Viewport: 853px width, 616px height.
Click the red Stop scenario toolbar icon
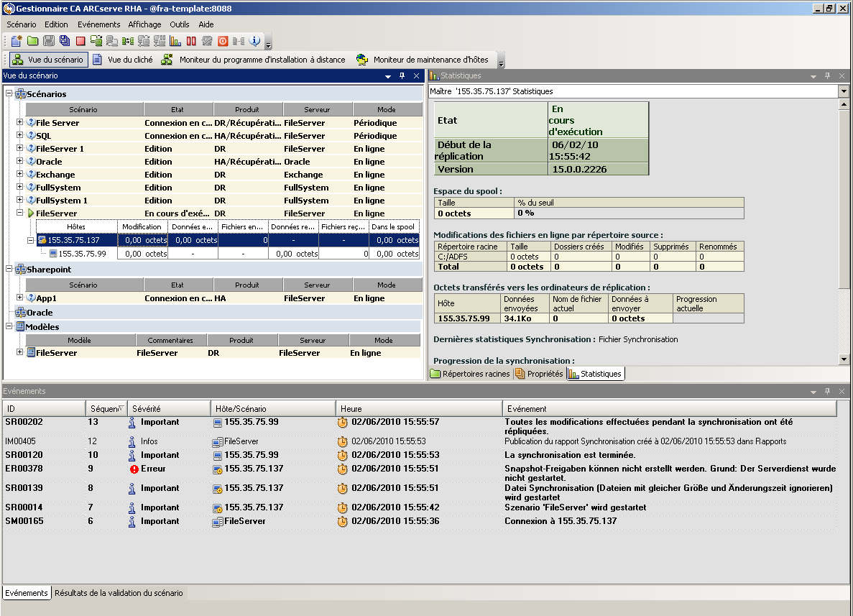click(x=80, y=41)
